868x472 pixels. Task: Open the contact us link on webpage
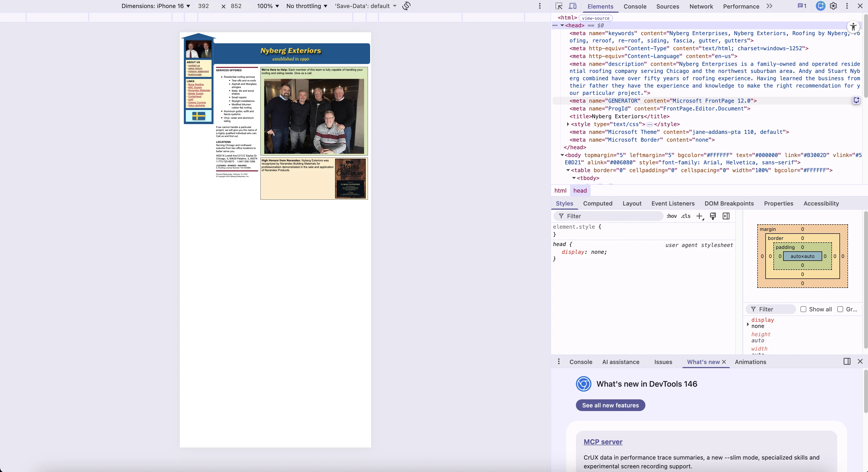point(194,66)
